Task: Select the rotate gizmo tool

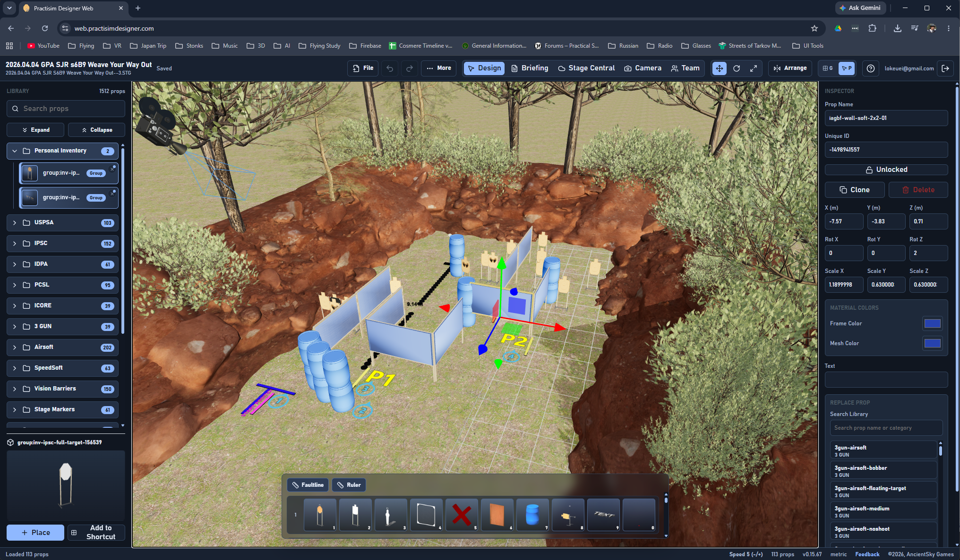Action: pyautogui.click(x=737, y=68)
